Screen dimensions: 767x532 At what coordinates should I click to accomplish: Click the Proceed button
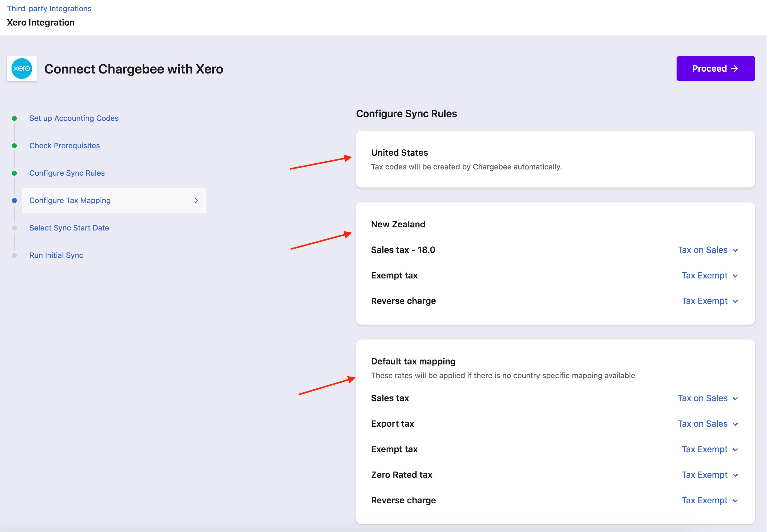click(x=715, y=68)
